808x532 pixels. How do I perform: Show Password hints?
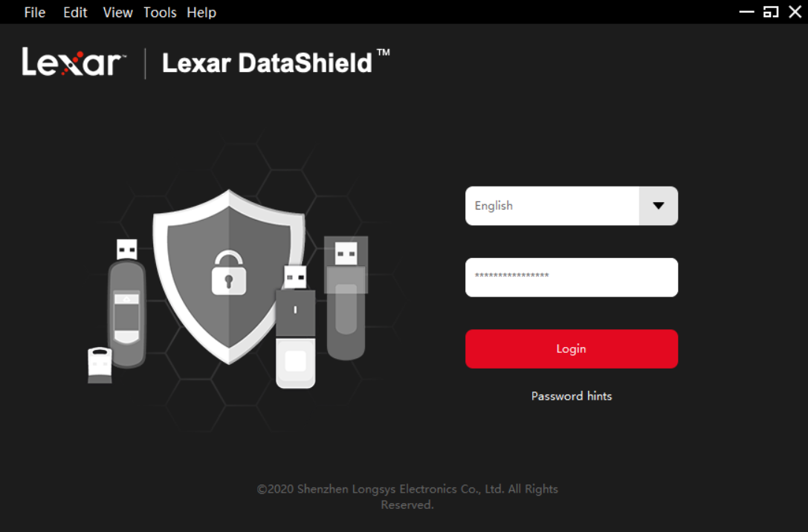(572, 396)
